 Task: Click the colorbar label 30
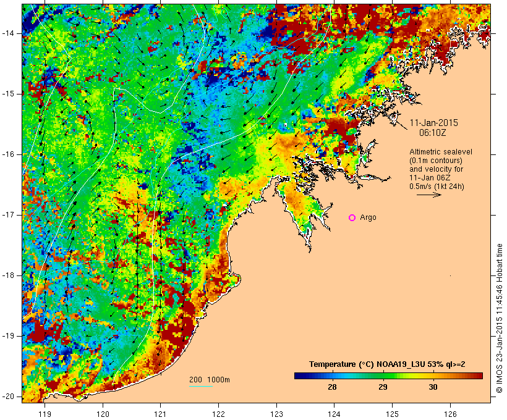coord(433,387)
